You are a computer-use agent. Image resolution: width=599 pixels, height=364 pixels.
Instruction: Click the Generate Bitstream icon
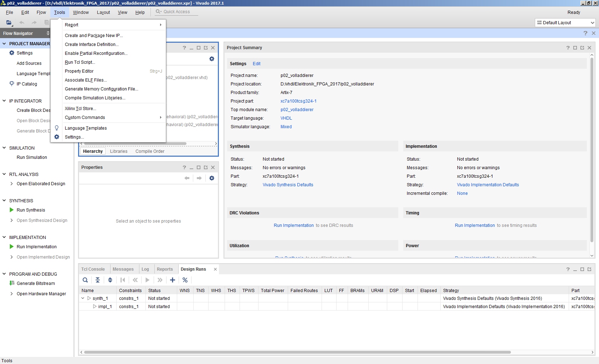pyautogui.click(x=12, y=283)
